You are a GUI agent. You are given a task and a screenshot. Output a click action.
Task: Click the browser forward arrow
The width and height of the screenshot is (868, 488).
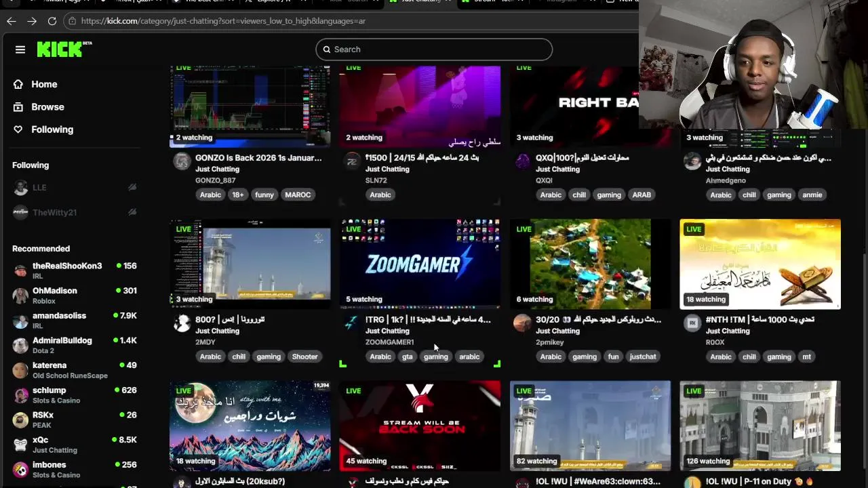tap(32, 21)
